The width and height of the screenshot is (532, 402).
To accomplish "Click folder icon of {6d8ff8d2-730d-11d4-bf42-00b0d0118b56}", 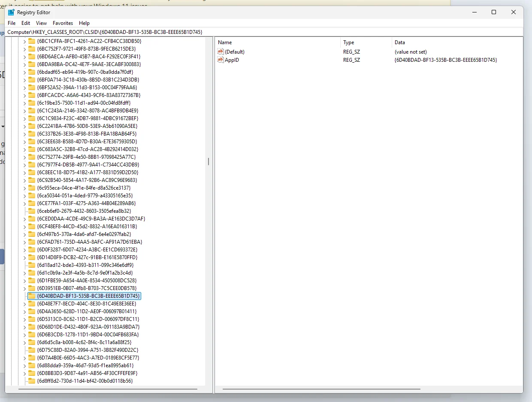I will tap(32, 381).
